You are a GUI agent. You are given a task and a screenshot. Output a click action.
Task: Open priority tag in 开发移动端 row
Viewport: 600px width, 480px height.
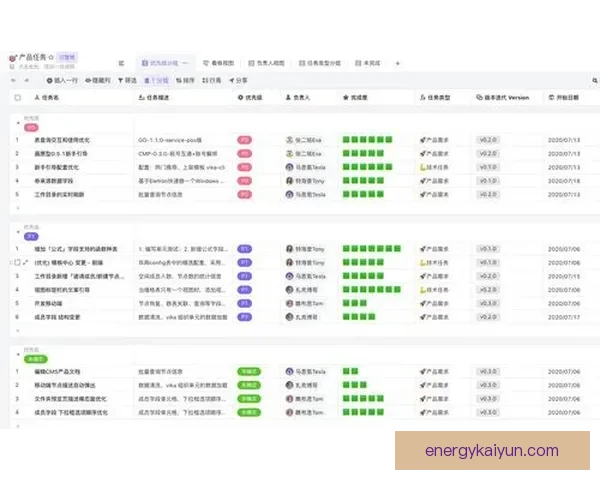click(245, 304)
